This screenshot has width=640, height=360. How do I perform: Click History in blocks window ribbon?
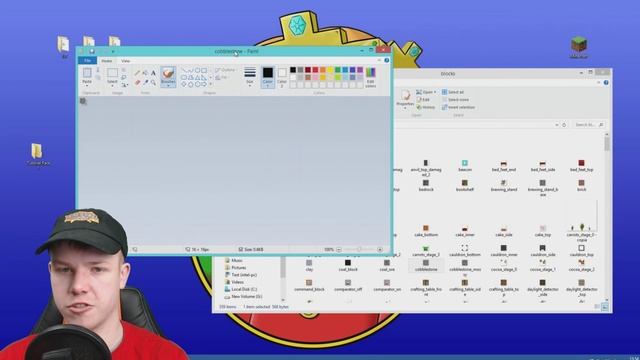[426, 107]
